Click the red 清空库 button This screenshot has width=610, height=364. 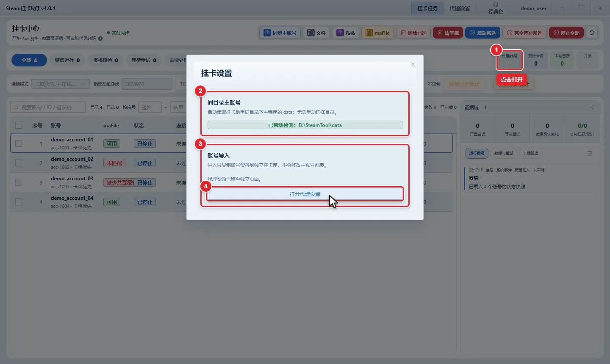[x=448, y=33]
